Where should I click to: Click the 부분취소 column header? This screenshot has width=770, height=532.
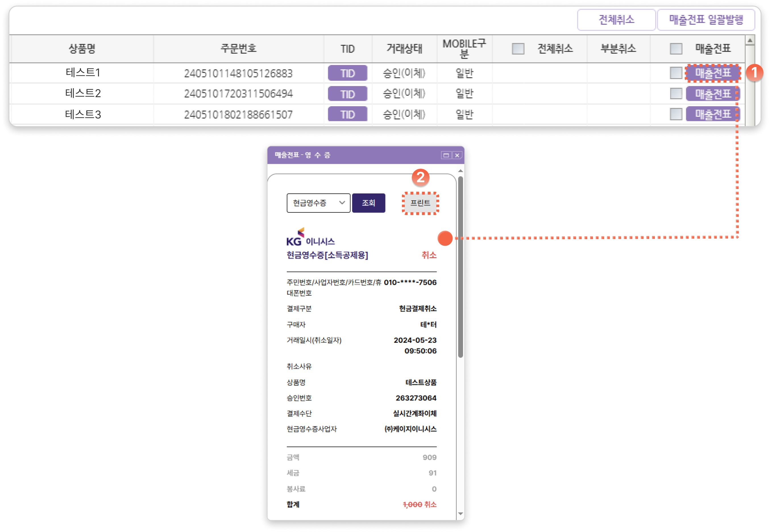[618, 49]
